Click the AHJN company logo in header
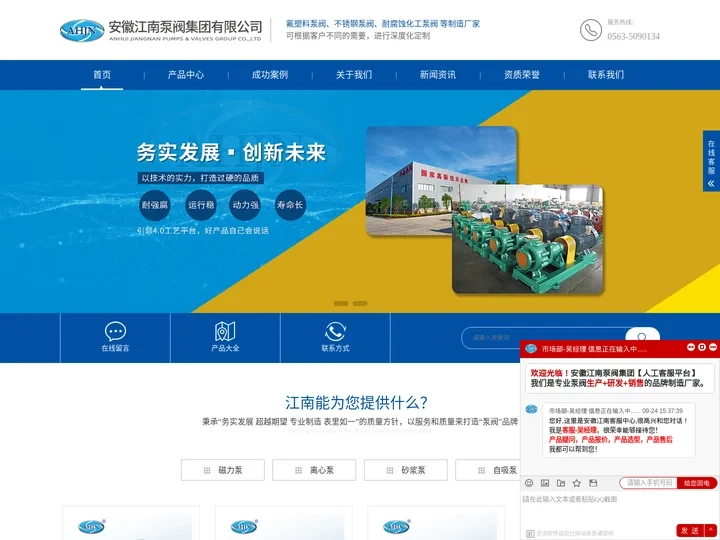This screenshot has width=720, height=540. 82,30
